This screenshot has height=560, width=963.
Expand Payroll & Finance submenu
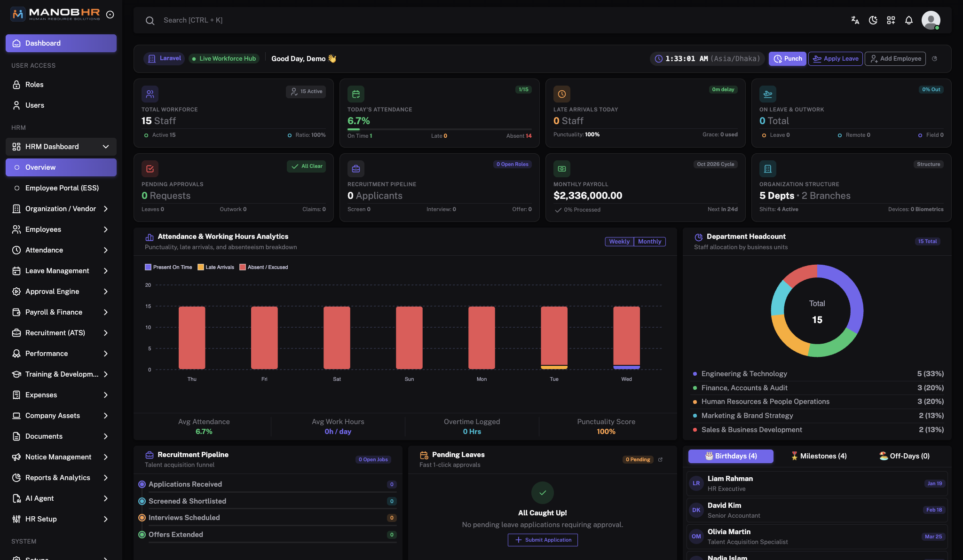tap(61, 312)
